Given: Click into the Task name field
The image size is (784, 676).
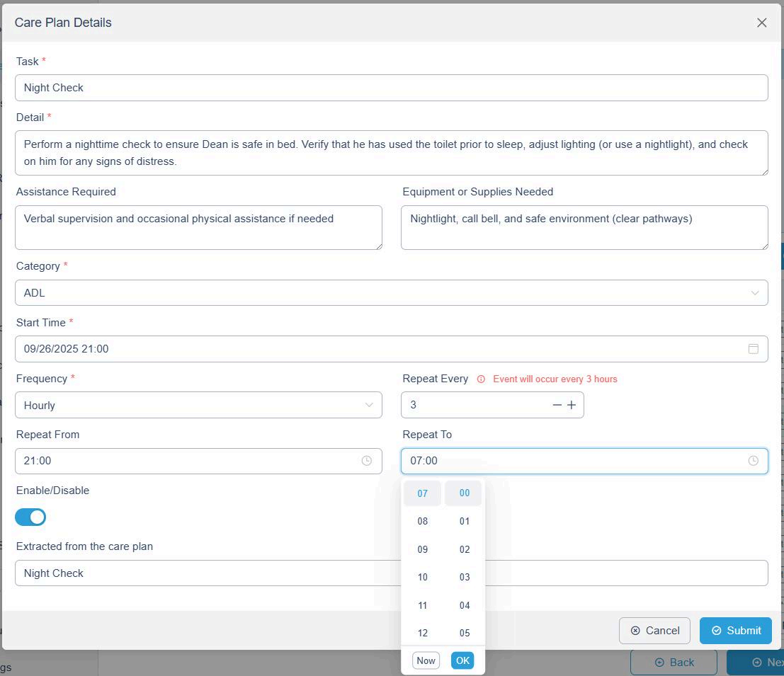Looking at the screenshot, I should click(391, 88).
